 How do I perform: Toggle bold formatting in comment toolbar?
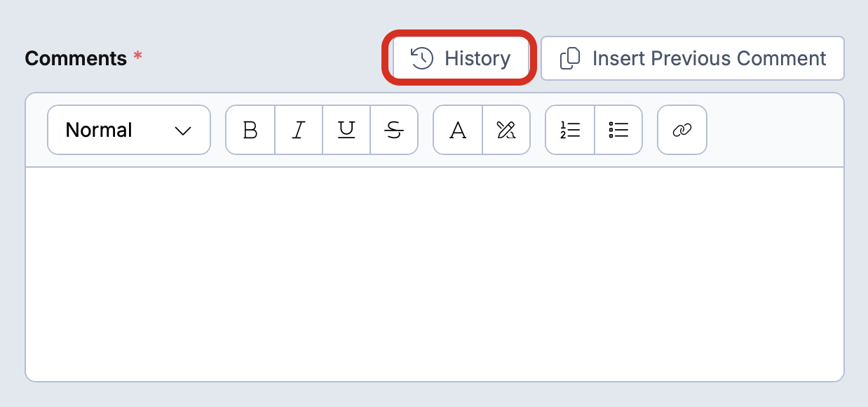coord(250,130)
